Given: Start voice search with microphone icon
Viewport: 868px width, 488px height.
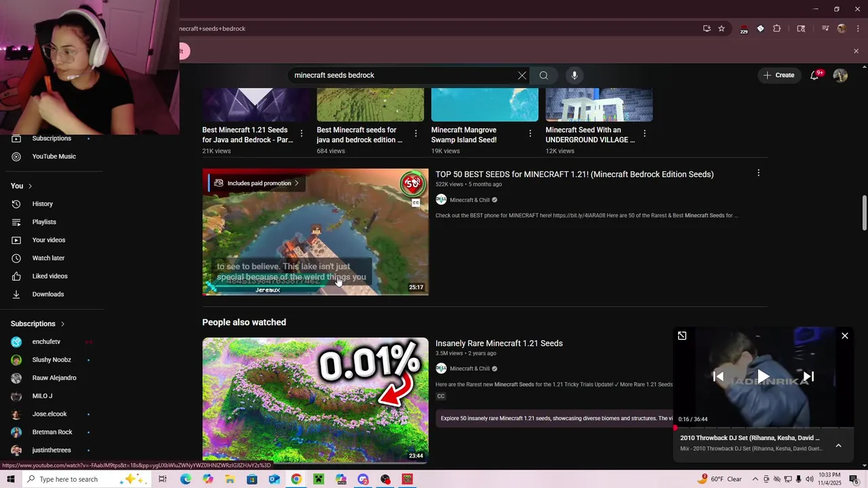Looking at the screenshot, I should tap(574, 75).
